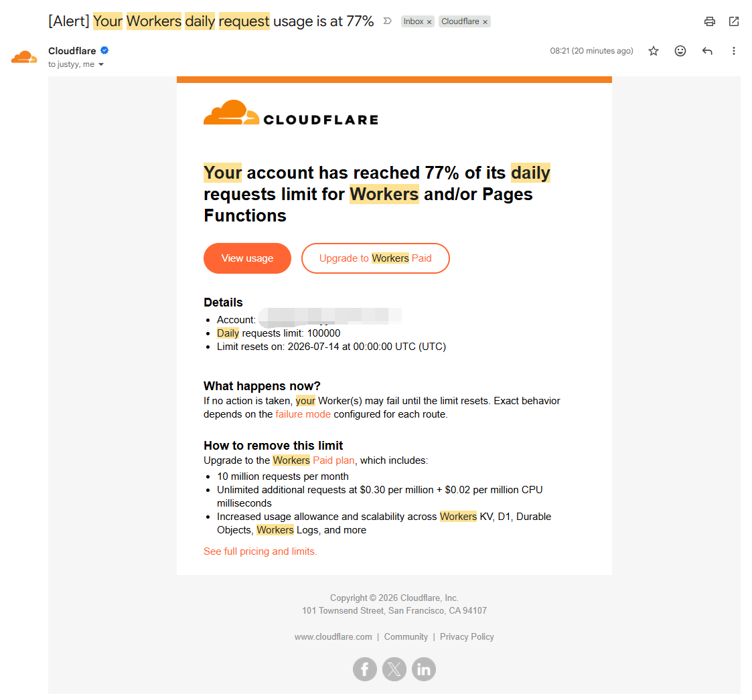Viewport: 752px width, 700px height.
Task: Print this email with the printer icon
Action: click(x=709, y=21)
